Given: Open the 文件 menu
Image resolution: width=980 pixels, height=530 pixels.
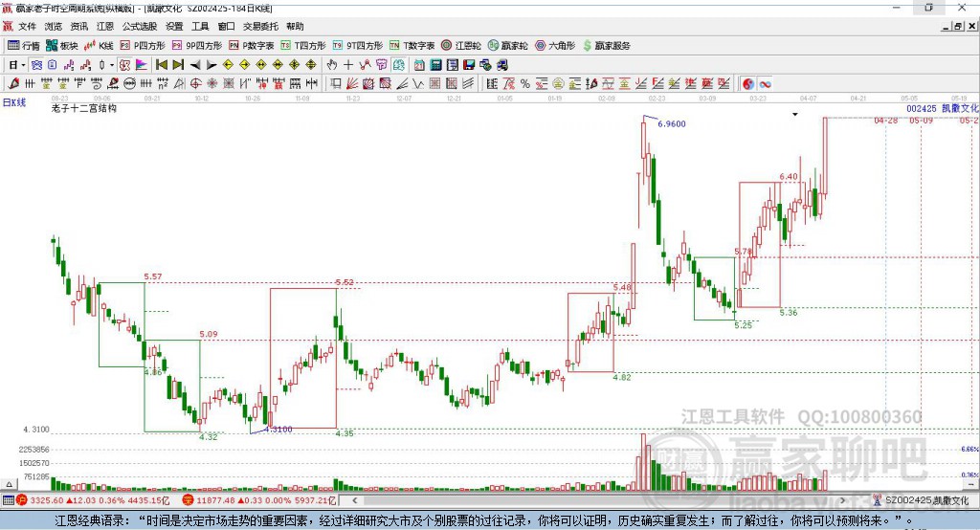Looking at the screenshot, I should (x=27, y=26).
